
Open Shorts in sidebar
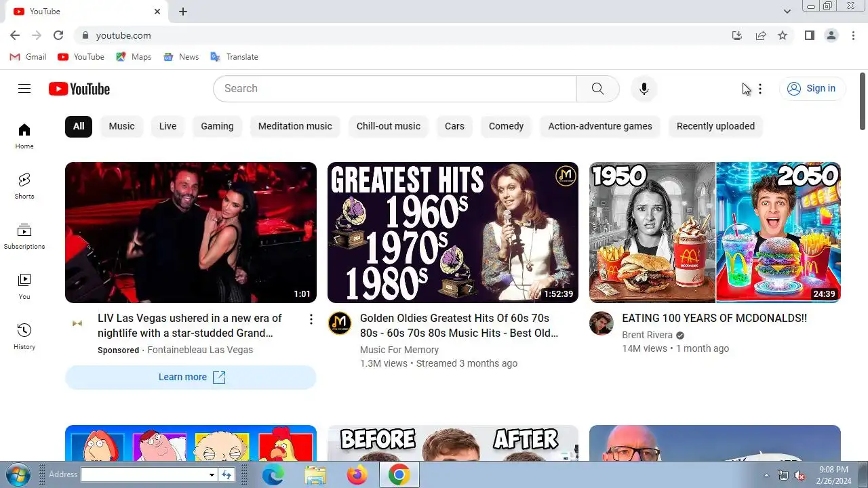pyautogui.click(x=24, y=186)
